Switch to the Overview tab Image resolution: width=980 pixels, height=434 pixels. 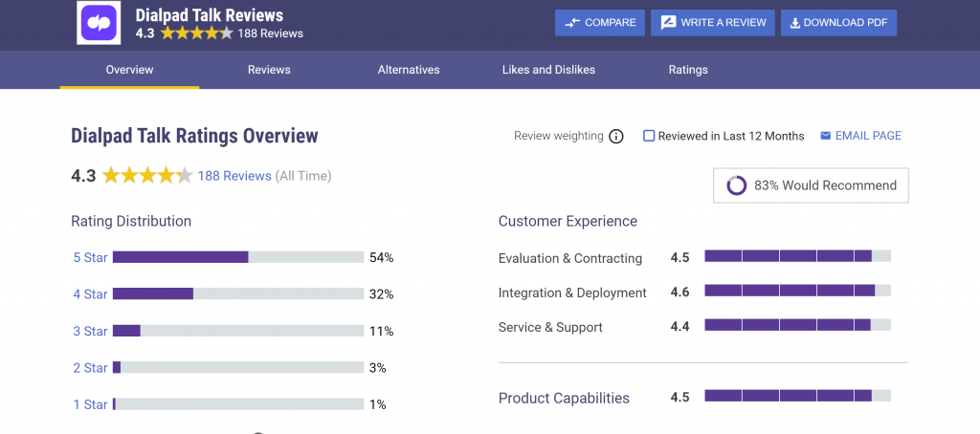(129, 70)
